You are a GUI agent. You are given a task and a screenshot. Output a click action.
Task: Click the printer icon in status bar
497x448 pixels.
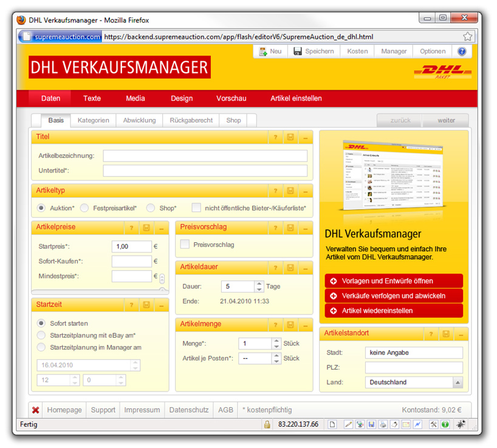point(383,424)
